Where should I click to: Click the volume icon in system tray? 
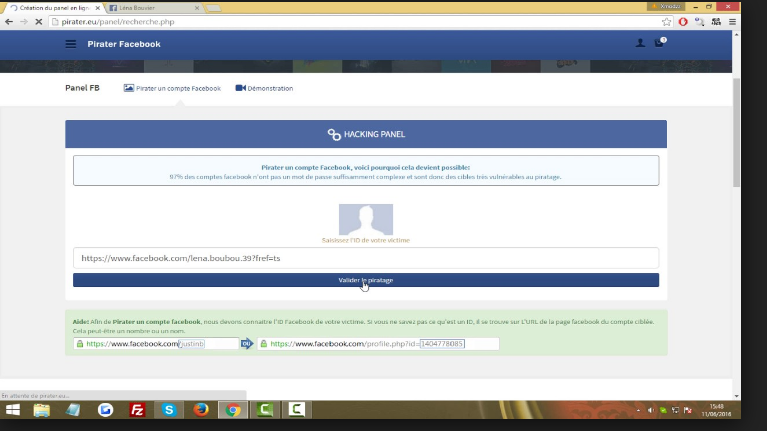click(x=651, y=410)
